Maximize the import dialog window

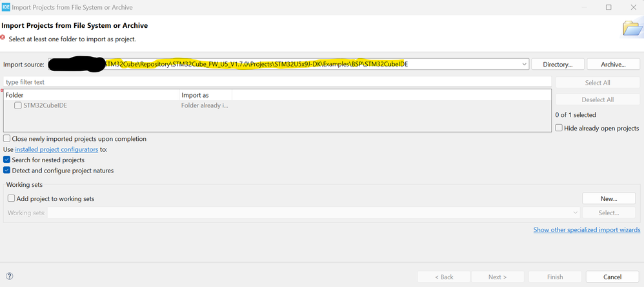tap(609, 7)
